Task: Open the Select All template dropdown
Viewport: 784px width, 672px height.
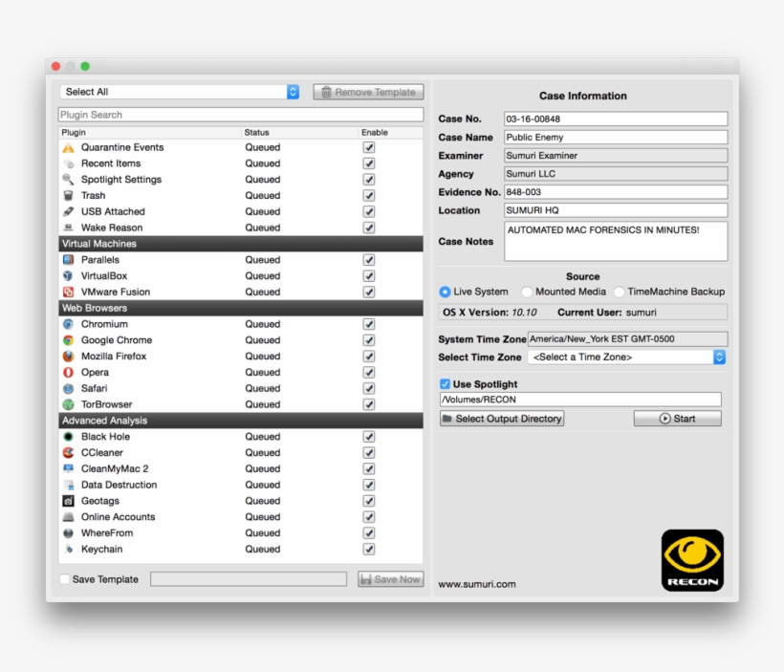Action: pyautogui.click(x=180, y=92)
